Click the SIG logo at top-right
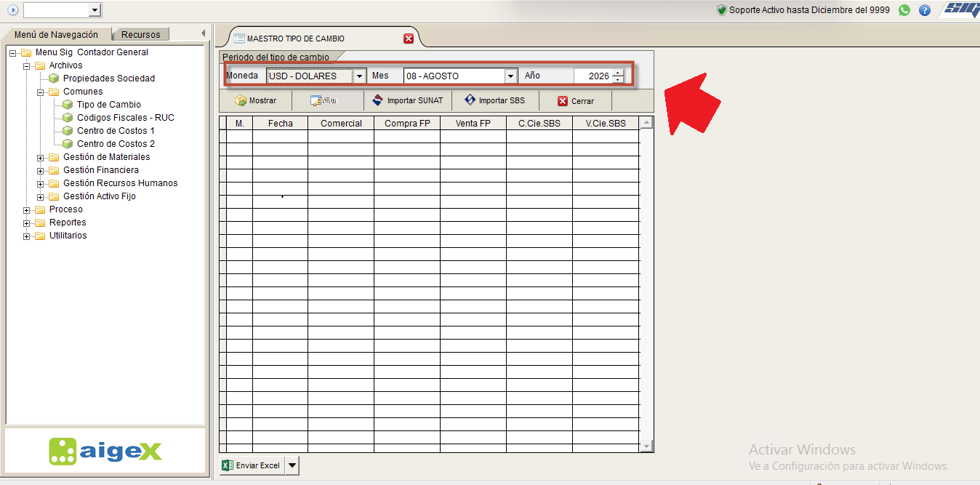Screen dimensions: 980x485 [962, 9]
